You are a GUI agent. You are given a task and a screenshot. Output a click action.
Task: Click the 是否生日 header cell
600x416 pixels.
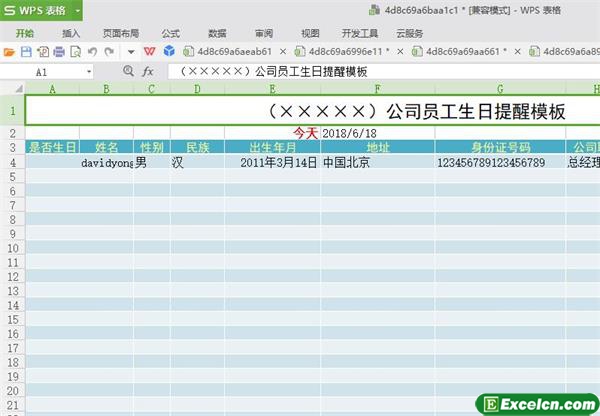[52, 147]
